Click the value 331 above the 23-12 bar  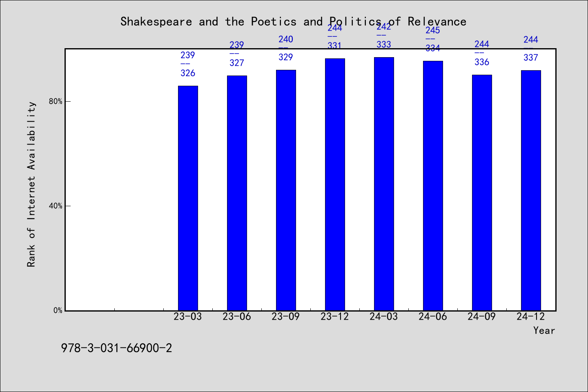[335, 46]
